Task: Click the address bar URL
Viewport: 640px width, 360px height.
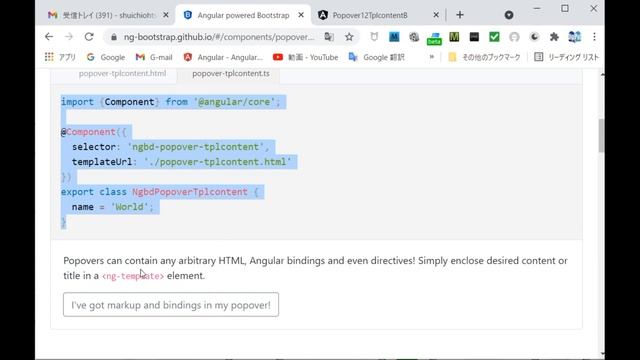Action: tap(219, 37)
